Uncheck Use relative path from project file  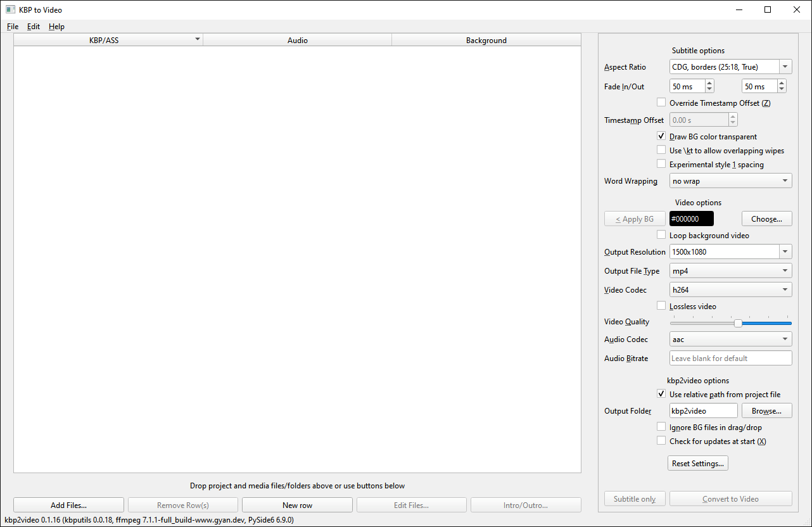click(x=661, y=394)
